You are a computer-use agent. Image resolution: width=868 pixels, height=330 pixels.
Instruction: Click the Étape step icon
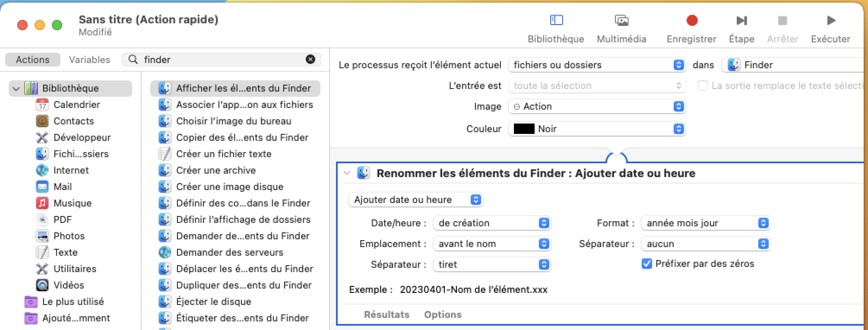pos(741,20)
